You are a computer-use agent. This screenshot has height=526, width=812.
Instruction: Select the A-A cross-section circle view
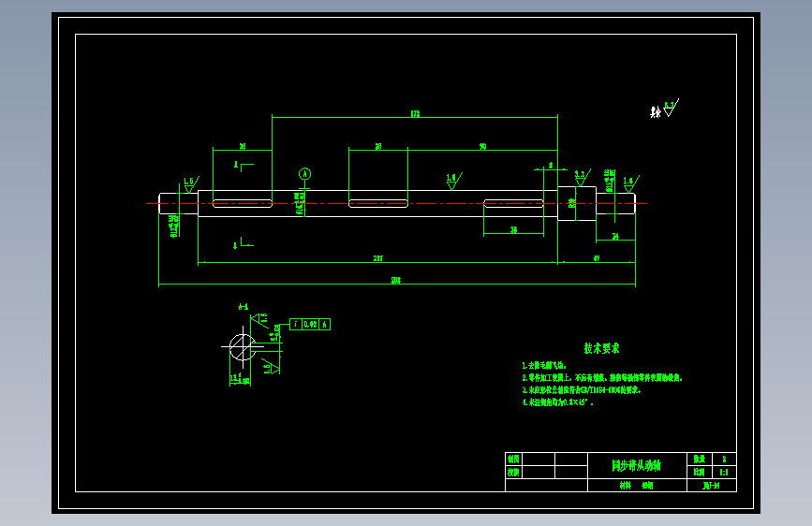point(243,347)
